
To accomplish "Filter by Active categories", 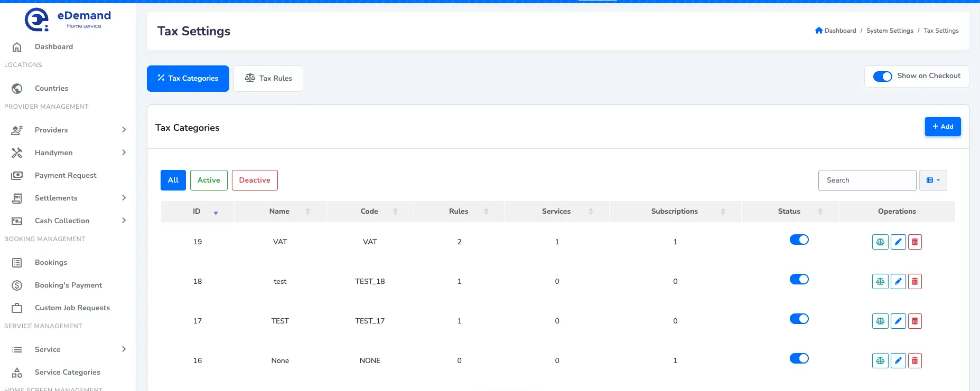I will click(209, 180).
